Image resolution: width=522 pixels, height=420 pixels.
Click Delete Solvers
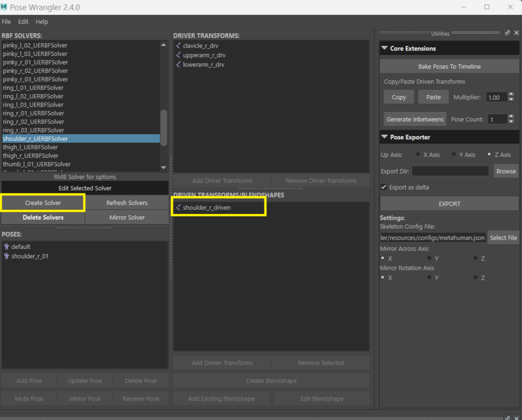tap(43, 218)
